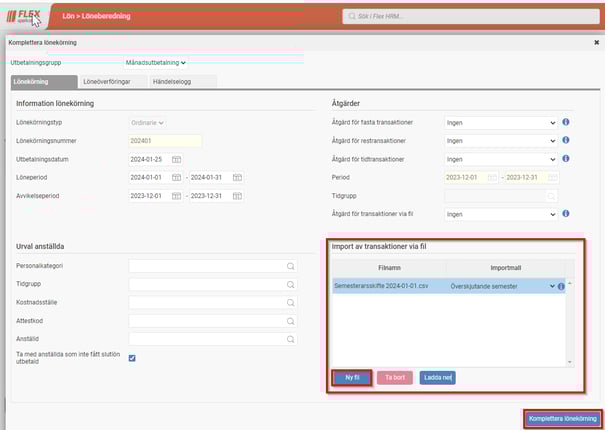
Task: Switch to the Löneöverföringar tab
Action: (112, 81)
